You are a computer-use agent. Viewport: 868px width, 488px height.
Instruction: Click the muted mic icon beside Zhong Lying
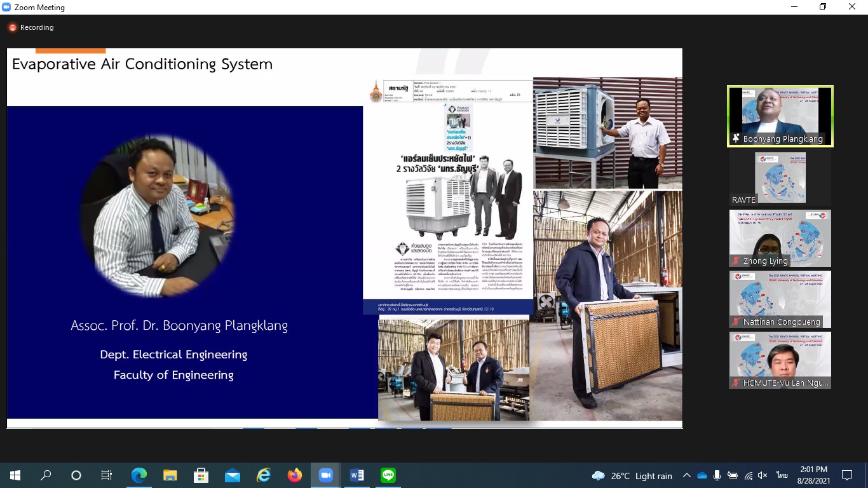[736, 261]
